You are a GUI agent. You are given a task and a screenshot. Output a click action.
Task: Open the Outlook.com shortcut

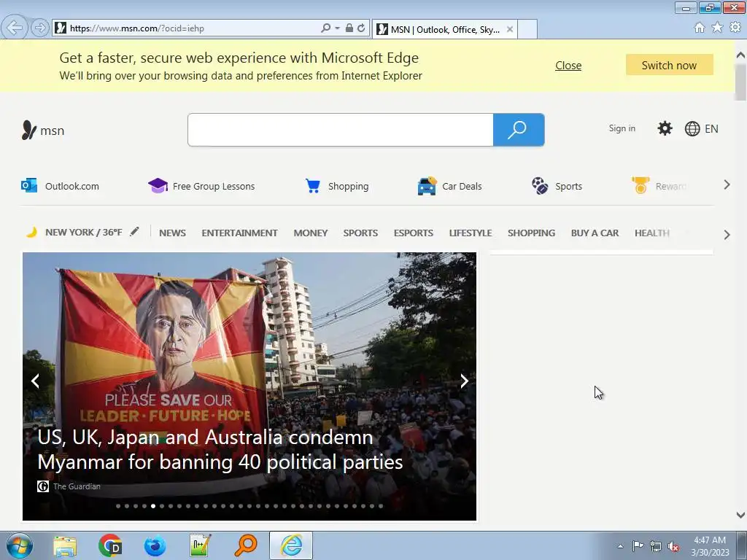point(60,186)
